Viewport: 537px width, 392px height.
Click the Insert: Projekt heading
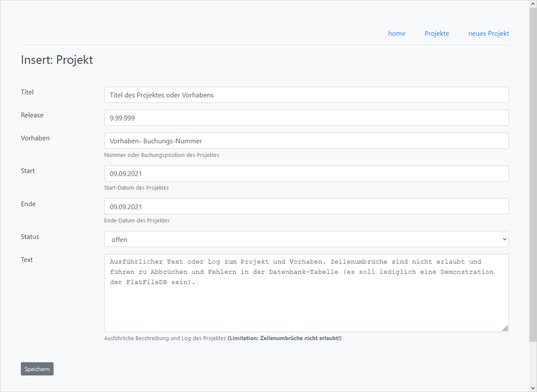click(x=57, y=60)
